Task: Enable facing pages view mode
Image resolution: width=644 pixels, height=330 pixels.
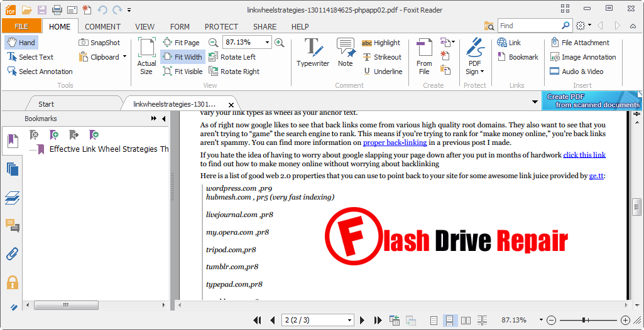Action: (466, 320)
